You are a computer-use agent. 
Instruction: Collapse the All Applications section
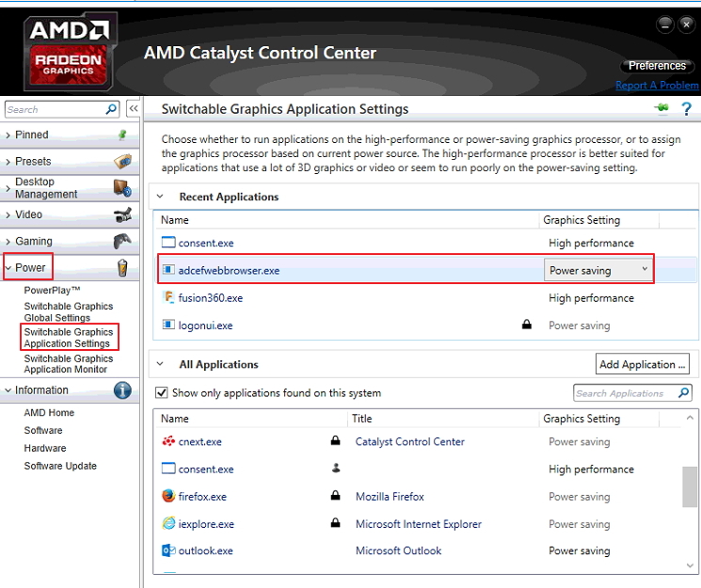tap(160, 364)
